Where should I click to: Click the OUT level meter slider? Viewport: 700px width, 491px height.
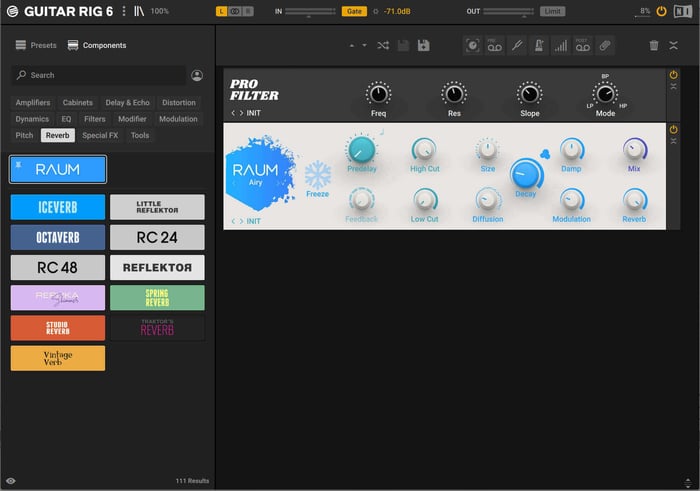click(x=508, y=11)
